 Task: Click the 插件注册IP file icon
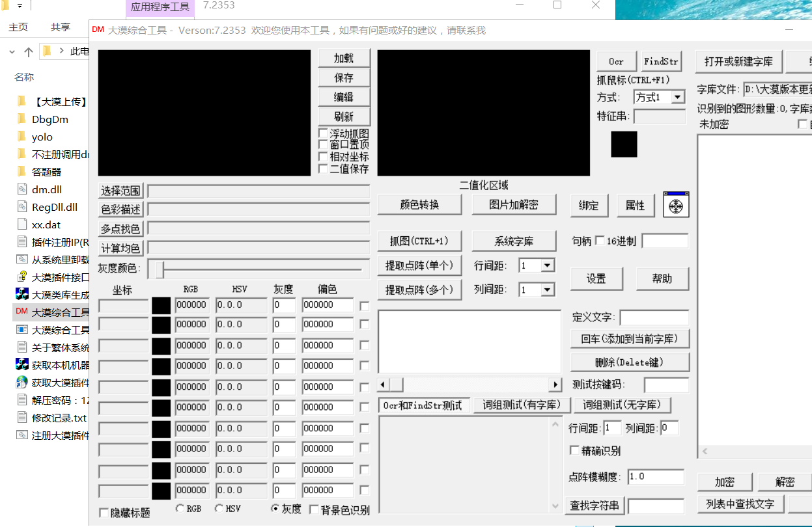(x=21, y=242)
